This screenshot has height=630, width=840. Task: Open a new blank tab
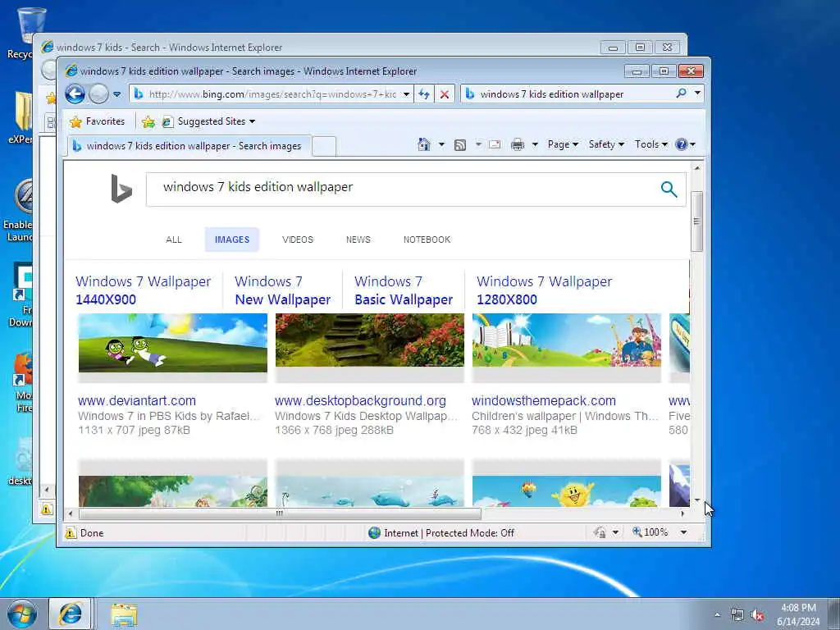(323, 146)
